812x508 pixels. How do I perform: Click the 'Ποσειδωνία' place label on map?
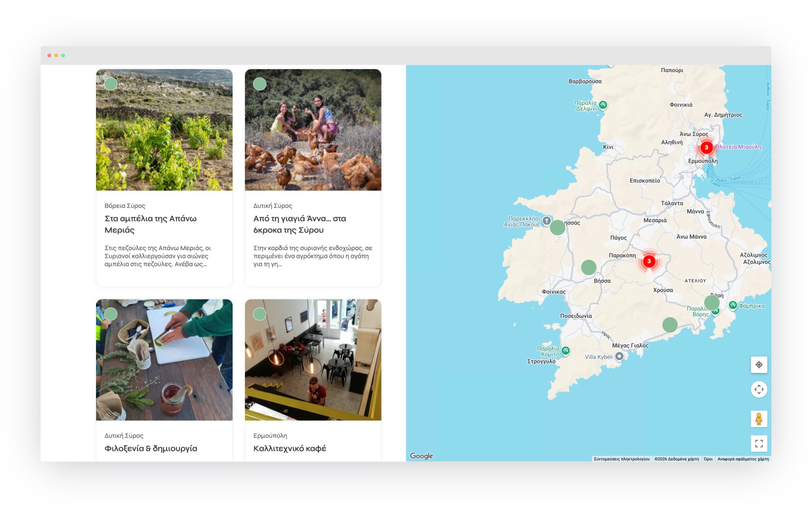click(x=576, y=316)
